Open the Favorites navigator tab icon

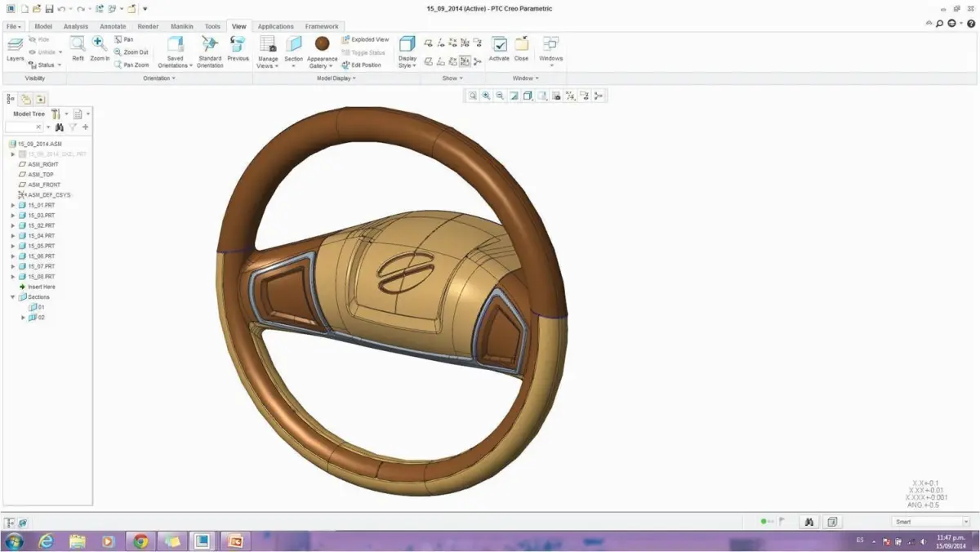[40, 99]
